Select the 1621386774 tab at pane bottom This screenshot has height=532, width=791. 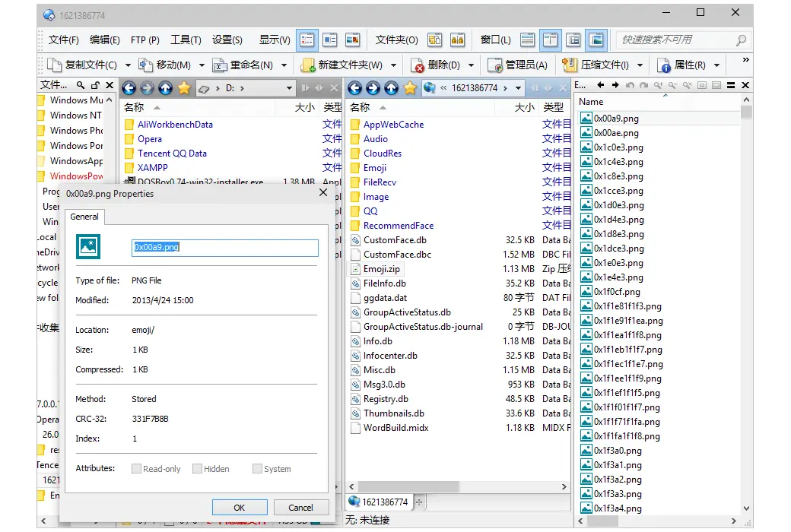tap(379, 502)
